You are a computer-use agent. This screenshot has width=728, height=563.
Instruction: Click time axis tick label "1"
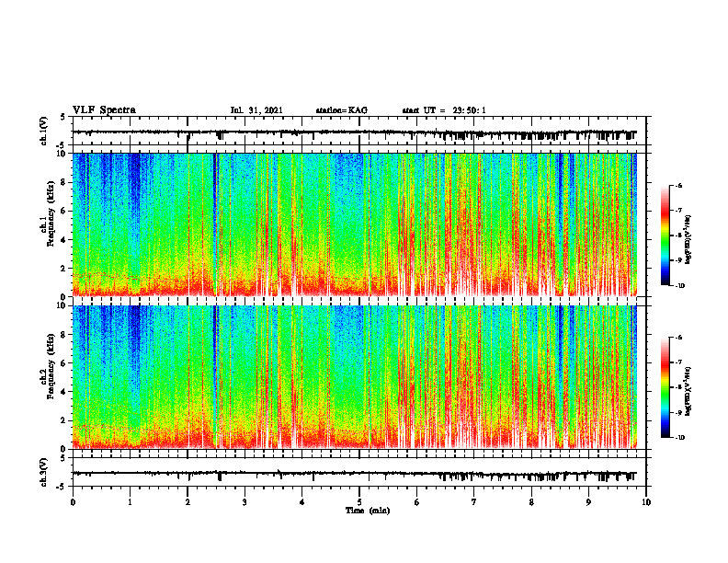click(x=130, y=502)
